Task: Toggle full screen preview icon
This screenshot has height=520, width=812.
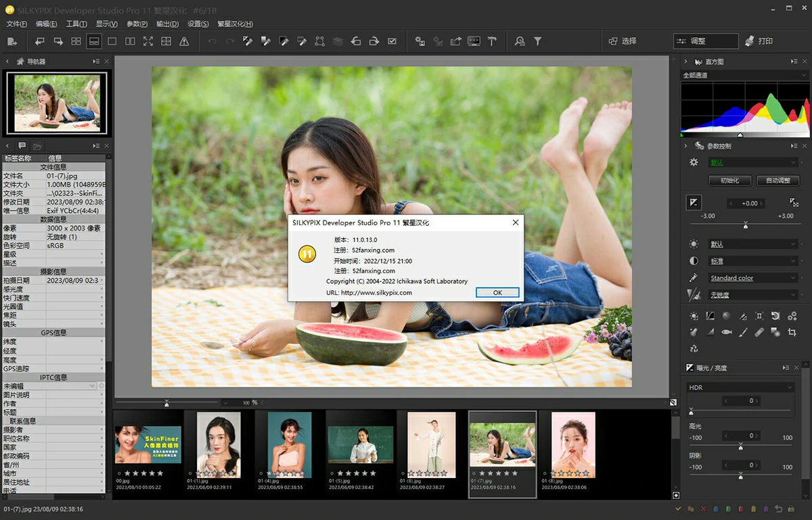Action: [148, 41]
